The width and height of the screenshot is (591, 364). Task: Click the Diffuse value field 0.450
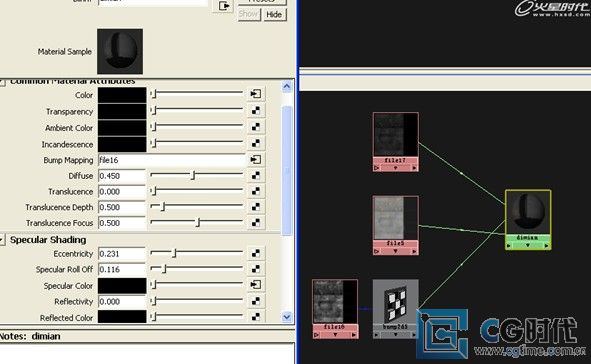pyautogui.click(x=122, y=176)
